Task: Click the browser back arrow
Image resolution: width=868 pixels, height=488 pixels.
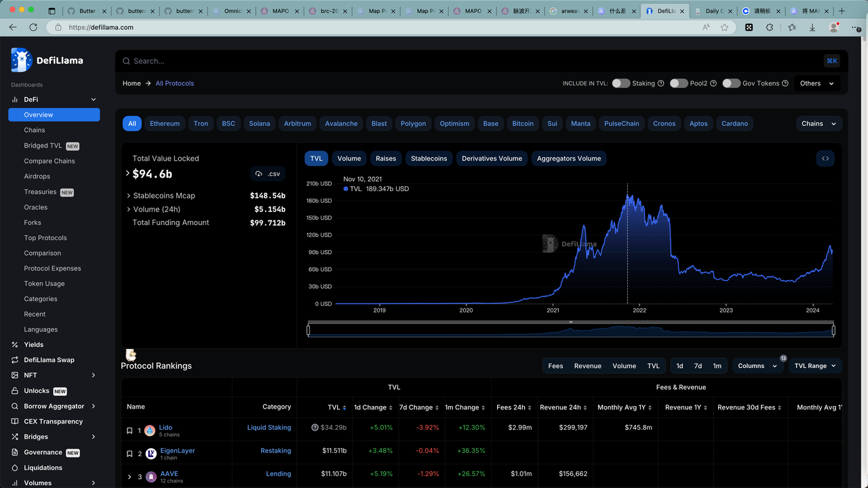Action: point(13,27)
